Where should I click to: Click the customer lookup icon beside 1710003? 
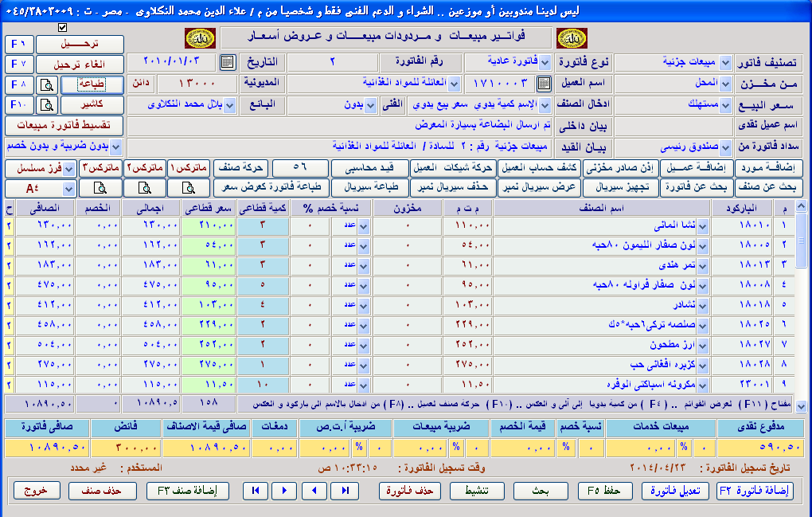544,84
